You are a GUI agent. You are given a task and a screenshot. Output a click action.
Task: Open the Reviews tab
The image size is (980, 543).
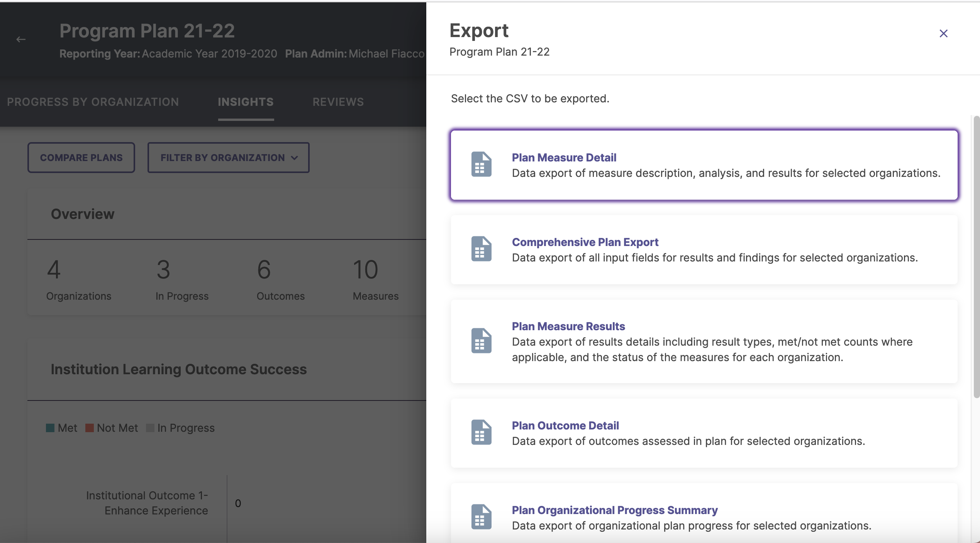338,102
